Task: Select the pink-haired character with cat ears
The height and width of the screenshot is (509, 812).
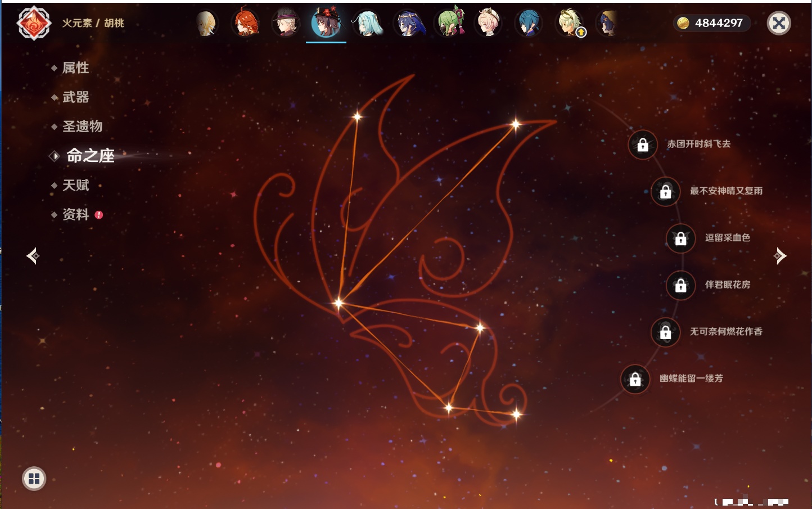Action: point(488,24)
